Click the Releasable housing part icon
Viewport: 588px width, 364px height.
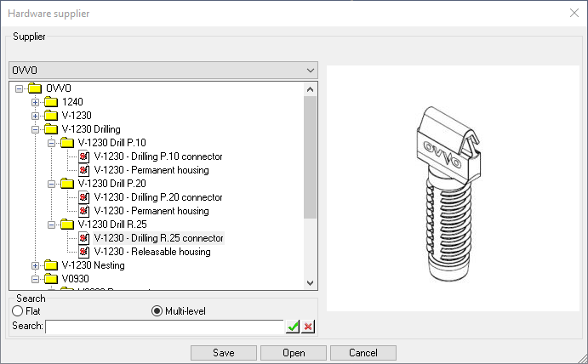(x=83, y=252)
